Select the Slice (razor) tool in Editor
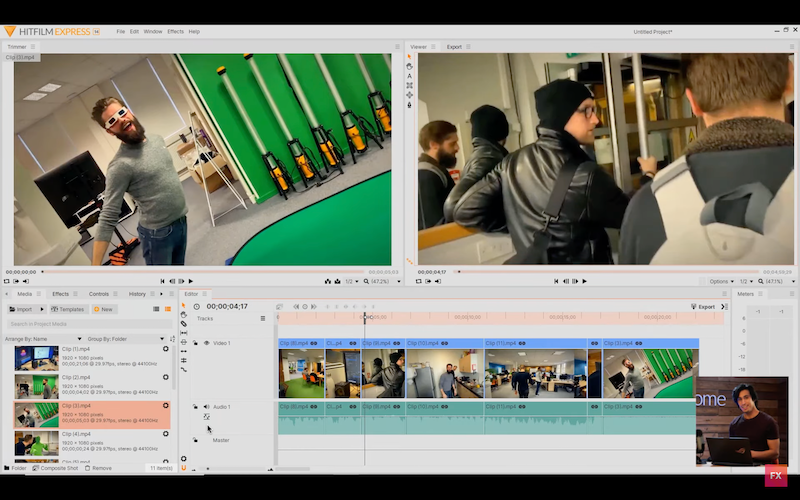This screenshot has height=500, width=800. click(x=184, y=323)
